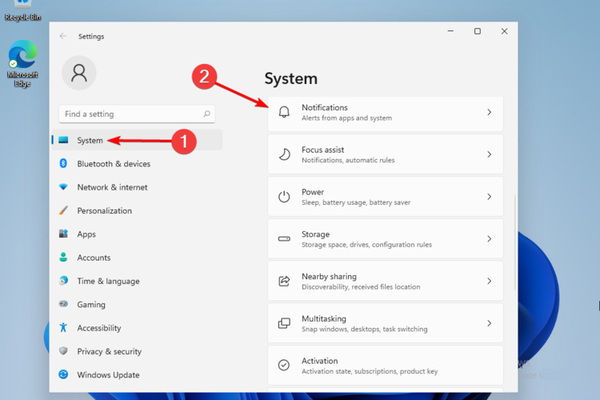Click the Activation checkmark icon
The height and width of the screenshot is (400, 600).
[284, 365]
